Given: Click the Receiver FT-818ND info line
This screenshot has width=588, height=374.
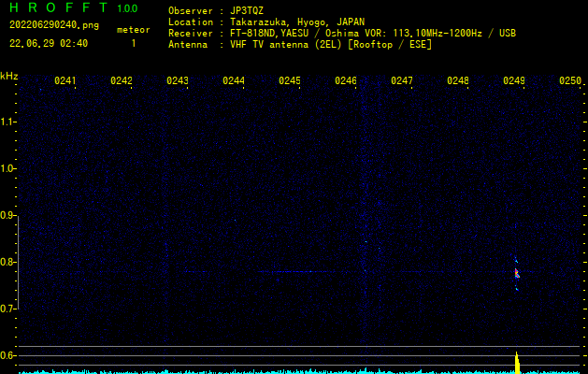Looking at the screenshot, I should pos(341,33).
